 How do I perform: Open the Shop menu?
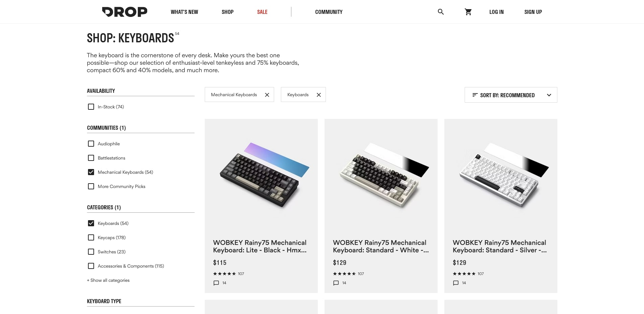click(x=227, y=12)
